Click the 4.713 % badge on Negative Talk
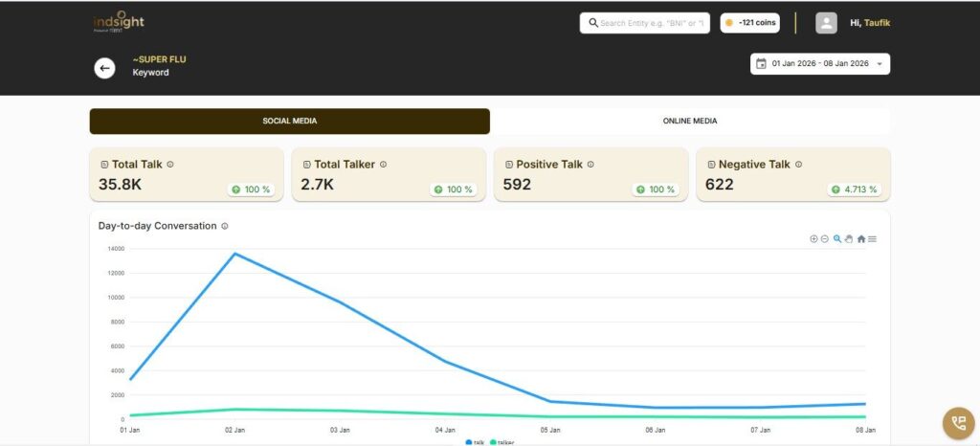The image size is (980, 446). (855, 190)
